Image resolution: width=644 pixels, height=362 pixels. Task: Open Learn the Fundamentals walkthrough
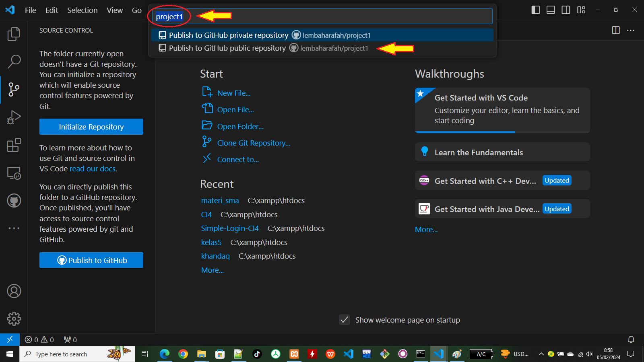[x=502, y=152]
